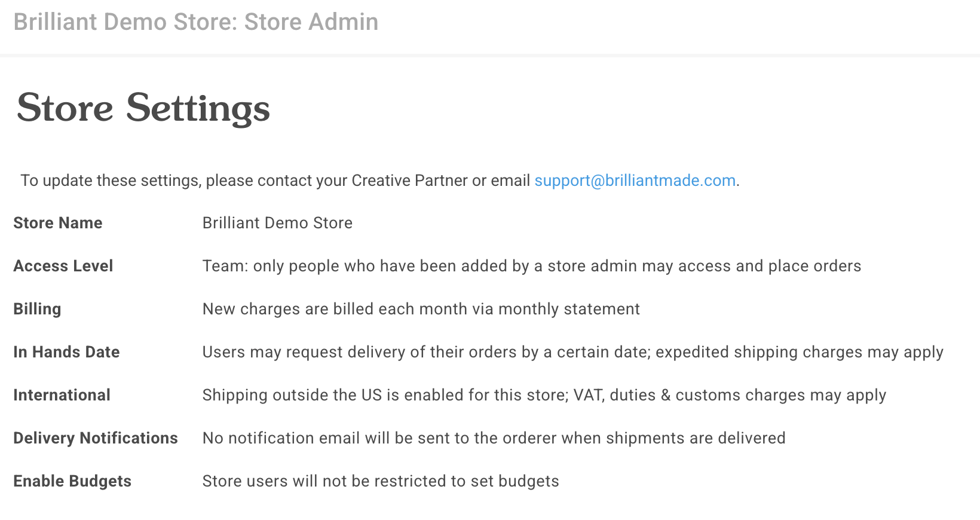The image size is (980, 520).
Task: Select the Store Name label
Action: tap(58, 223)
